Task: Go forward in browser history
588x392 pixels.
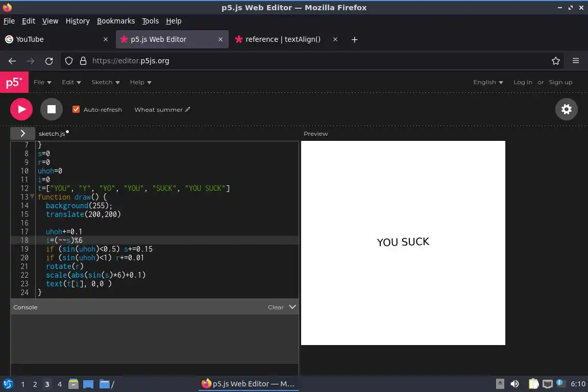Action: [31, 61]
